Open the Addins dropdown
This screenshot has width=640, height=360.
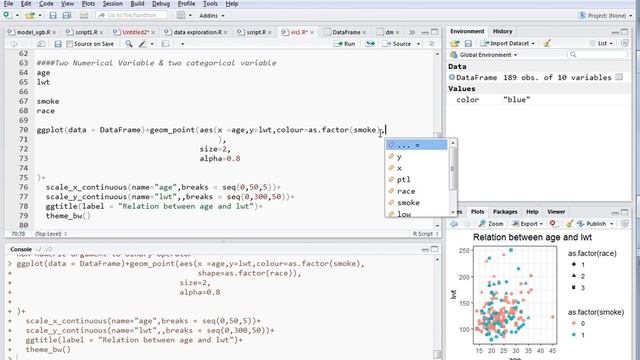click(211, 16)
